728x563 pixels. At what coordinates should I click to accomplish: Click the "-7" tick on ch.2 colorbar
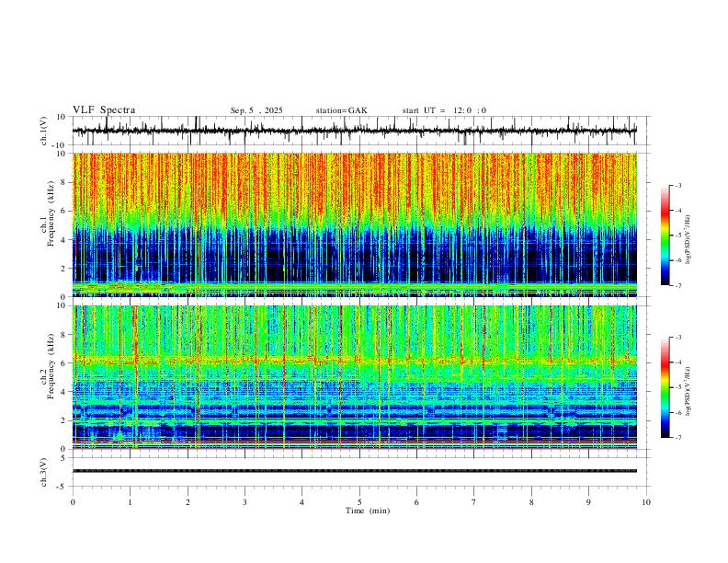tap(677, 438)
